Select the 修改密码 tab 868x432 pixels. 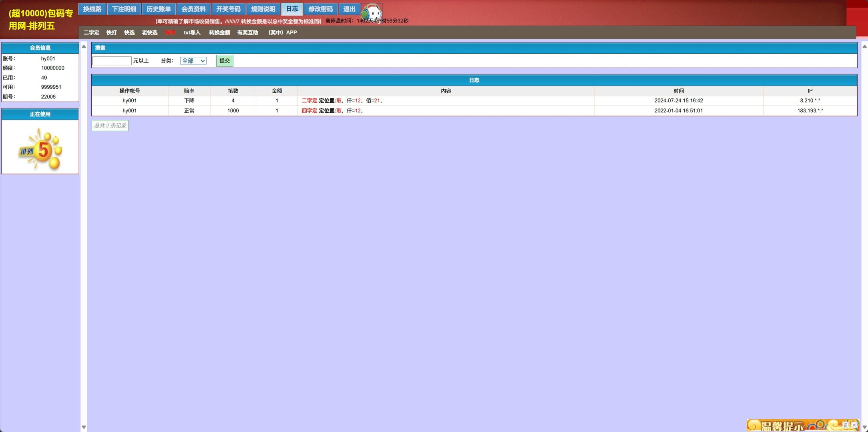pos(320,9)
